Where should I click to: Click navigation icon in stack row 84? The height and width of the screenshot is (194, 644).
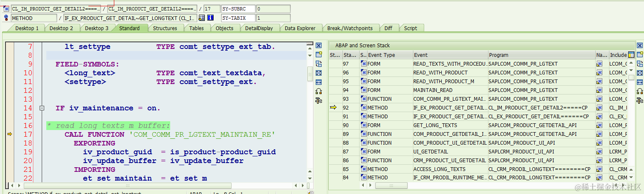coord(599,178)
